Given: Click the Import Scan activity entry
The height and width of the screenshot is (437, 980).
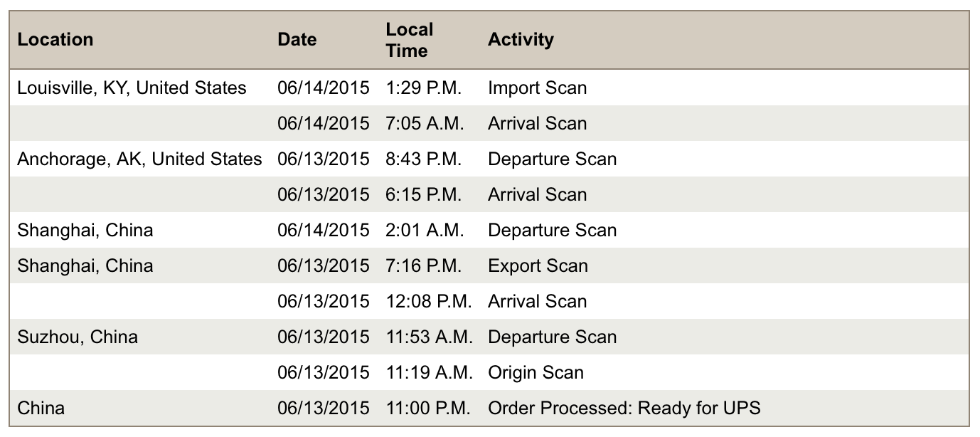Looking at the screenshot, I should tap(537, 88).
